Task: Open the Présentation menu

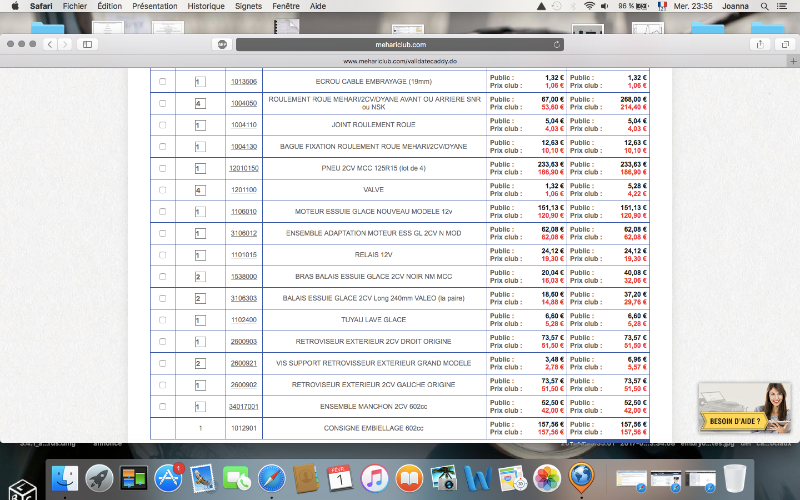Action: pos(154,6)
